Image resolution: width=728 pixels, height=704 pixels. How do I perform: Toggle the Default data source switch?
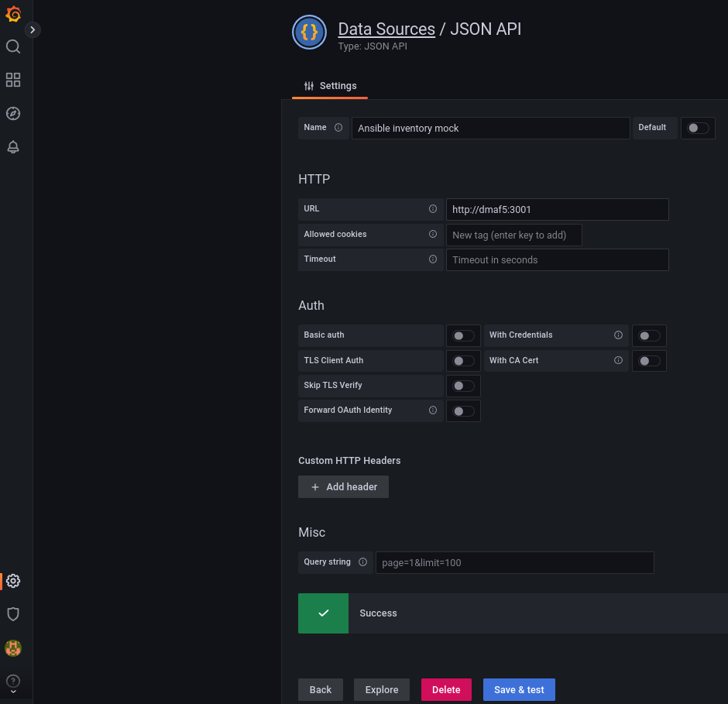698,128
